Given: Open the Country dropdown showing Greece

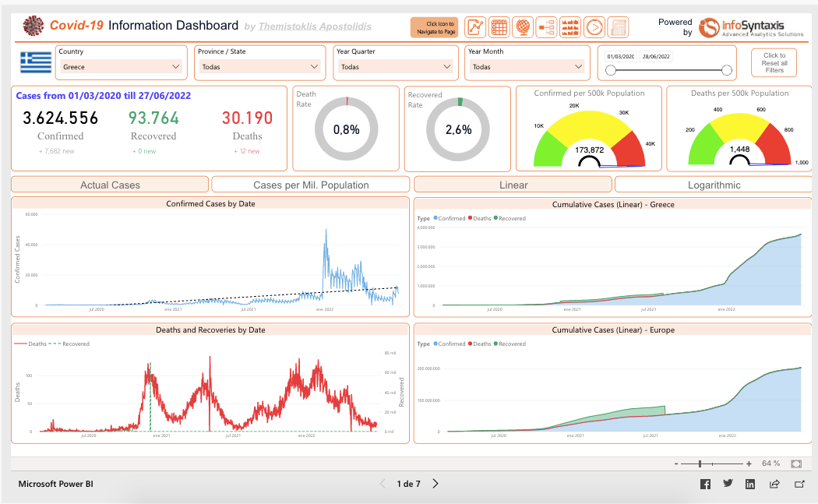Looking at the screenshot, I should click(121, 68).
